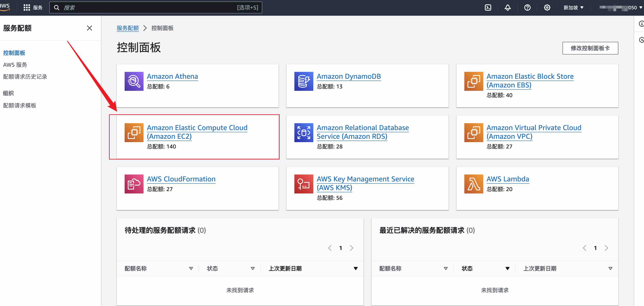
Task: Click the 总配额: 56 text
Action: click(x=329, y=198)
